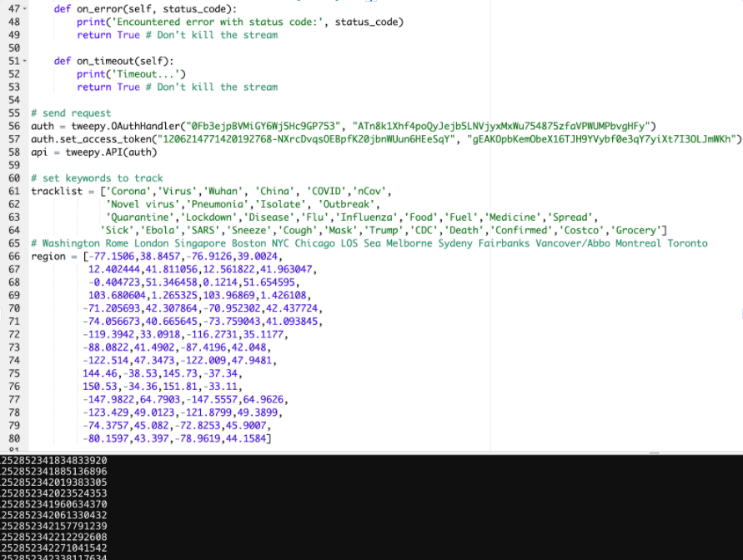
Task: Click the city names comment starting with Washington
Action: pyautogui.click(x=369, y=243)
